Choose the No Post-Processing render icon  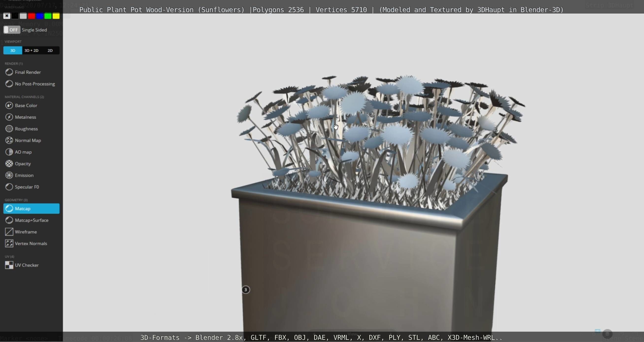click(x=9, y=84)
